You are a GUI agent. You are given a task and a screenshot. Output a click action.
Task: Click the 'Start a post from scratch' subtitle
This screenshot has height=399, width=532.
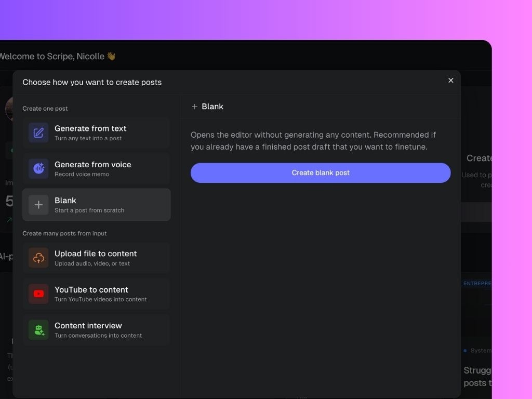click(89, 210)
